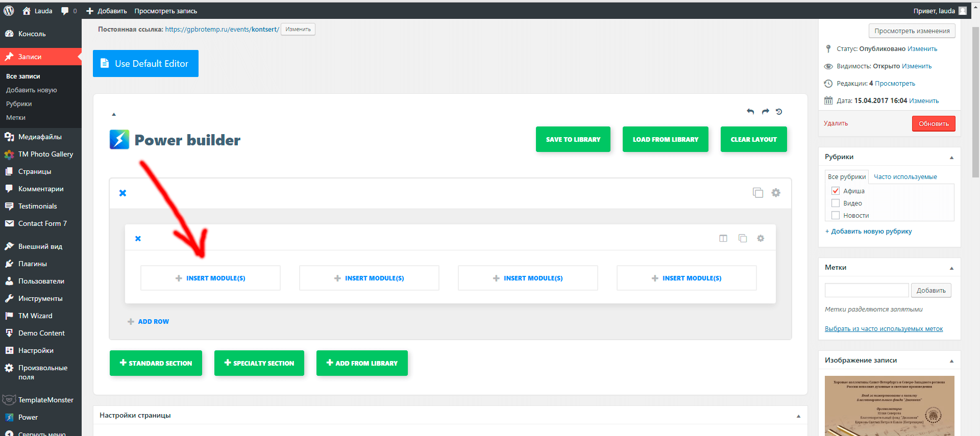The height and width of the screenshot is (436, 980).
Task: Click Просмотреть запись in admin bar
Action: (x=165, y=11)
